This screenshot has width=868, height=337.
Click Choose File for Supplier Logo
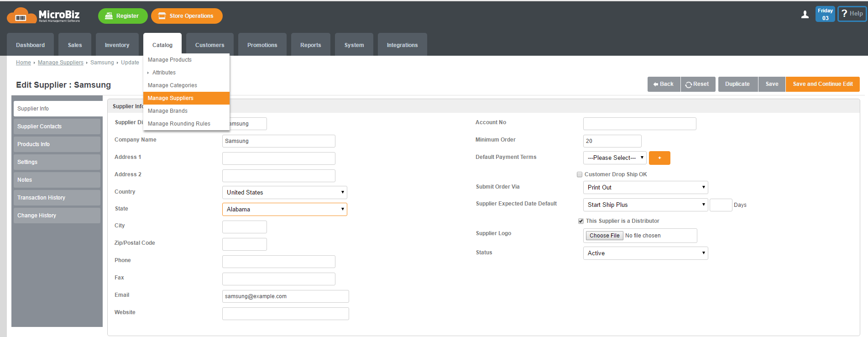pos(604,236)
